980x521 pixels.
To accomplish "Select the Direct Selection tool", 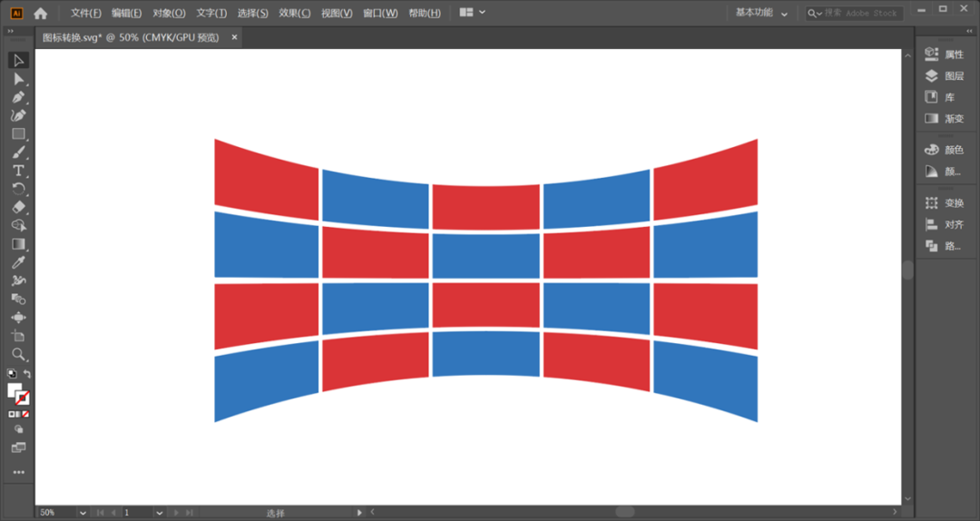I will click(x=18, y=79).
